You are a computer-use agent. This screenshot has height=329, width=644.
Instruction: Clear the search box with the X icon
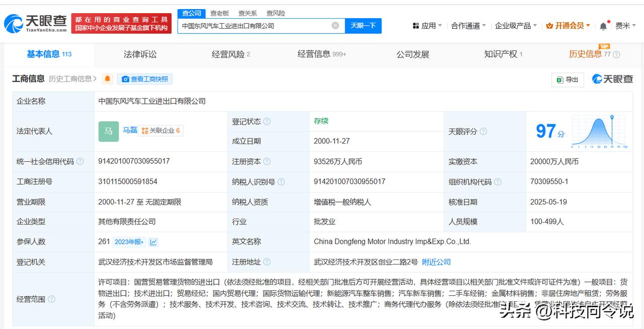[335, 26]
